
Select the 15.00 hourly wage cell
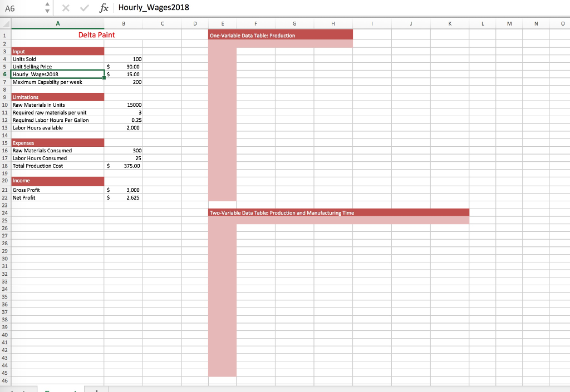[124, 75]
